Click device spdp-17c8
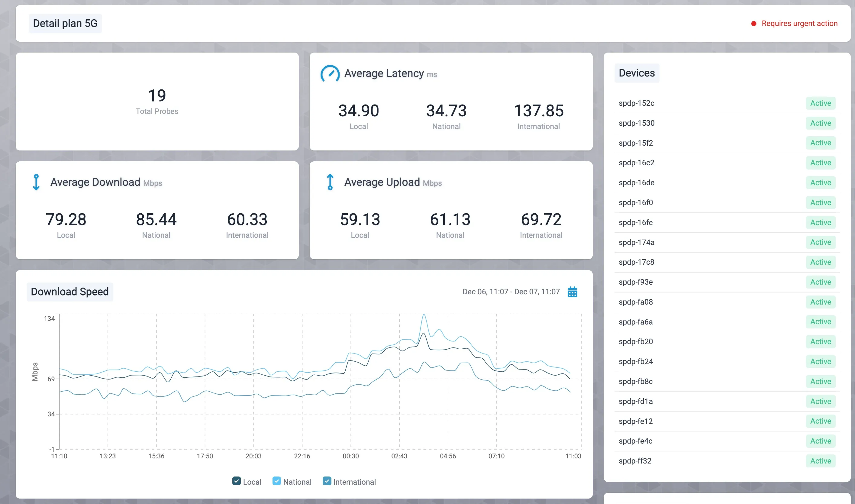855x504 pixels. pyautogui.click(x=727, y=262)
